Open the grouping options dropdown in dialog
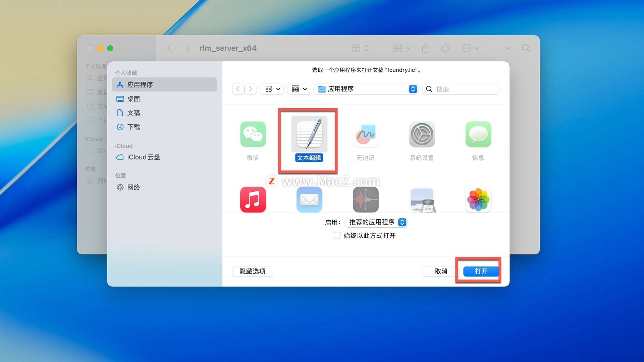Image resolution: width=644 pixels, height=362 pixels. [x=299, y=89]
